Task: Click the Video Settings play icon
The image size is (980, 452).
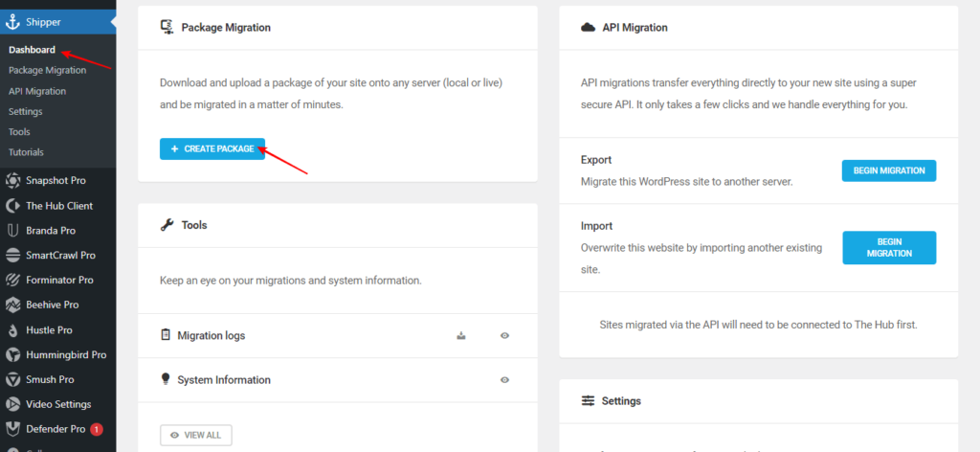Action: point(12,404)
